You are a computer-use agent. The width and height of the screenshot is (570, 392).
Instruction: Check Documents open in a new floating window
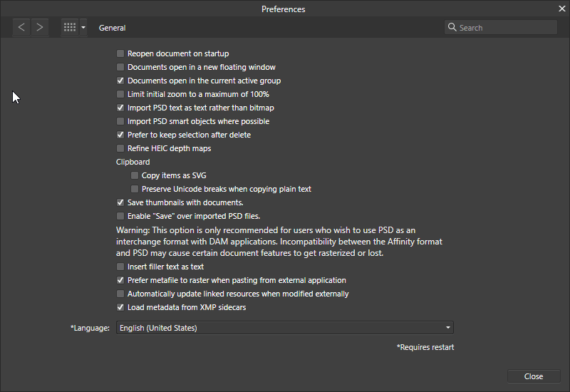pos(120,67)
